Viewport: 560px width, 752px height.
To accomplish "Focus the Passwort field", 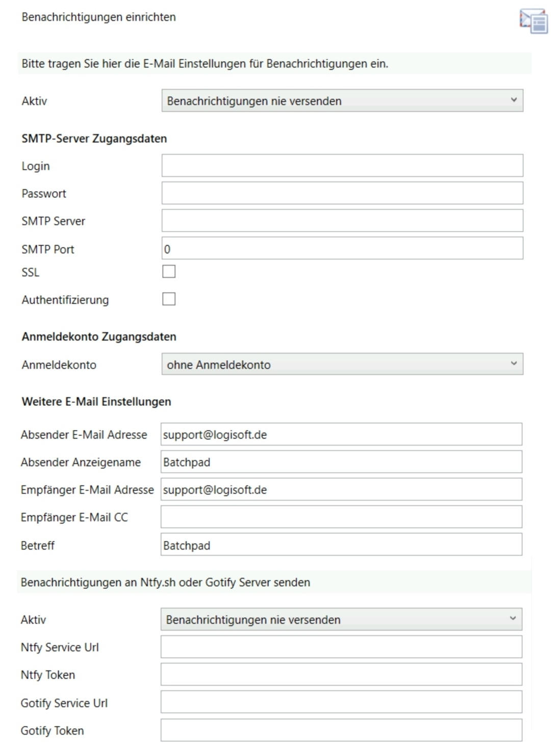I will pyautogui.click(x=342, y=193).
